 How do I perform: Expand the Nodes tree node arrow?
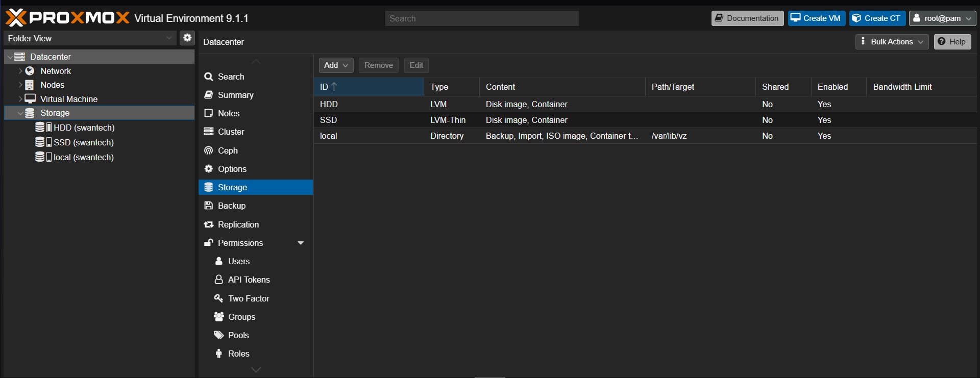point(20,85)
